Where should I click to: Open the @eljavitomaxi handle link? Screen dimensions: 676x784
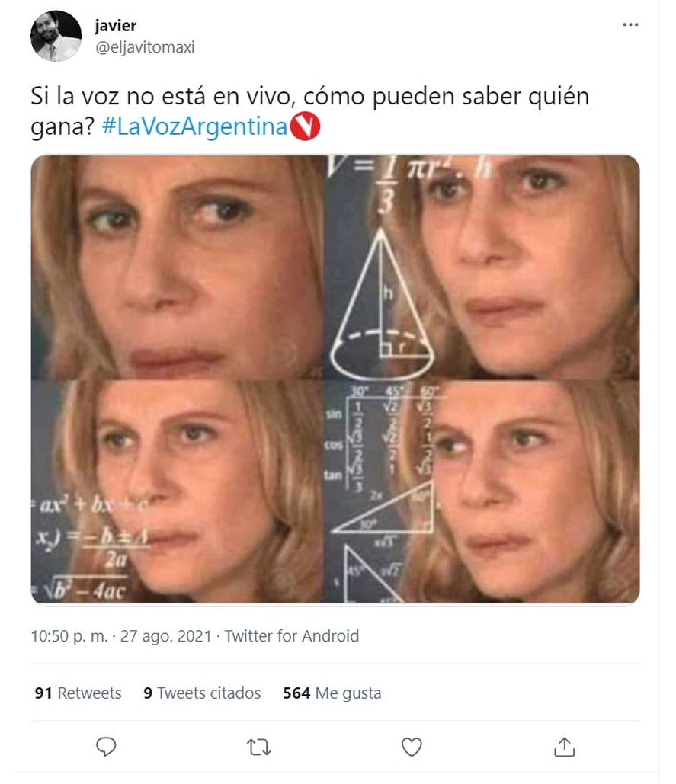145,47
